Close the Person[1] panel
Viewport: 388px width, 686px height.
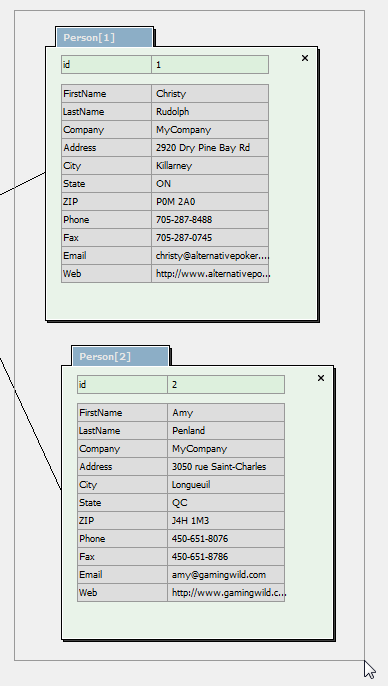click(x=305, y=58)
